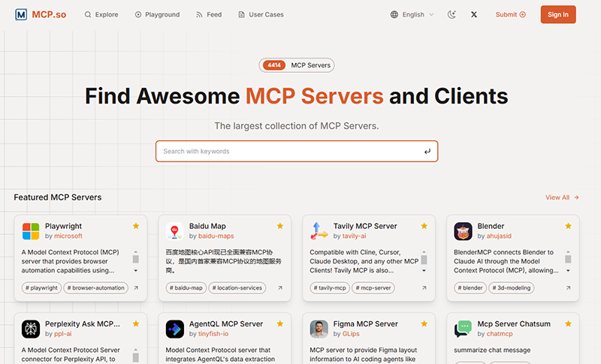Click the star on Baidu Map card

coord(280,226)
